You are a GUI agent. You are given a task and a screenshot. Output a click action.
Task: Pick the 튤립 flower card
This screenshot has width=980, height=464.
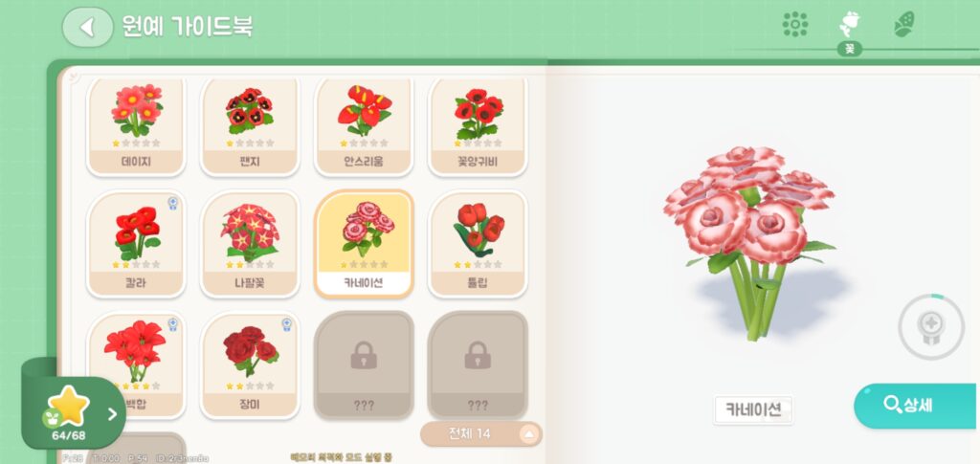478,244
